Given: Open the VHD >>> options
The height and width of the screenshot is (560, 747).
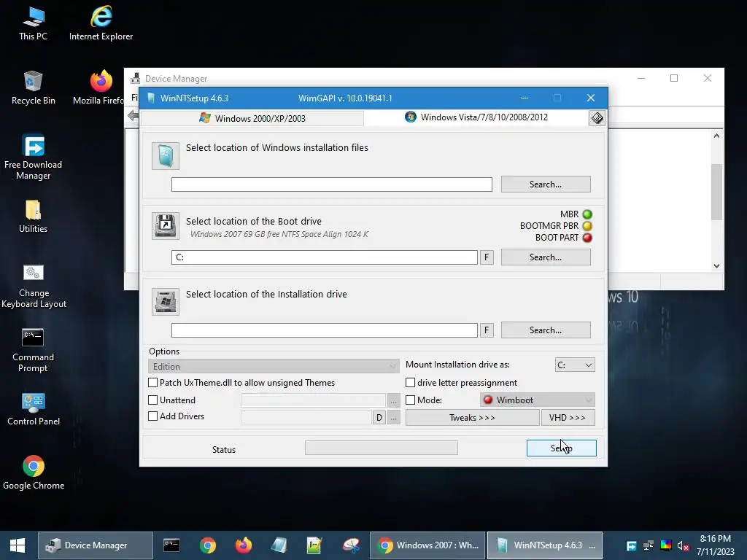Looking at the screenshot, I should tap(568, 418).
